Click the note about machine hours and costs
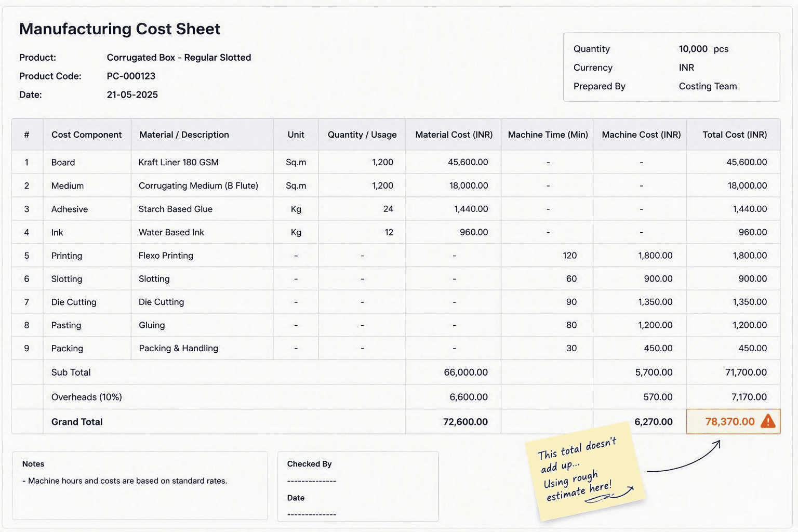Viewport: 798px width, 532px height. point(125,481)
